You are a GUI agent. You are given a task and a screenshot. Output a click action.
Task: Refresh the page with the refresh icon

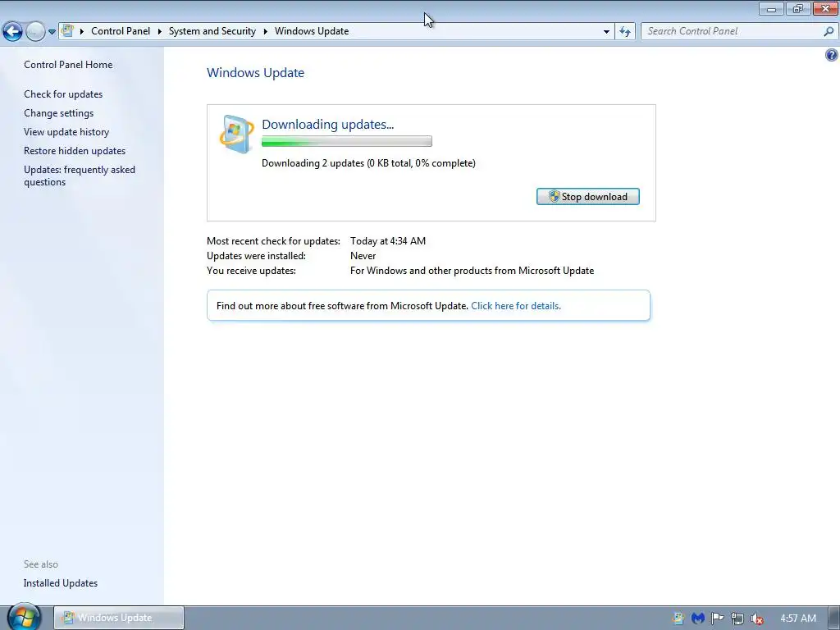pyautogui.click(x=625, y=31)
